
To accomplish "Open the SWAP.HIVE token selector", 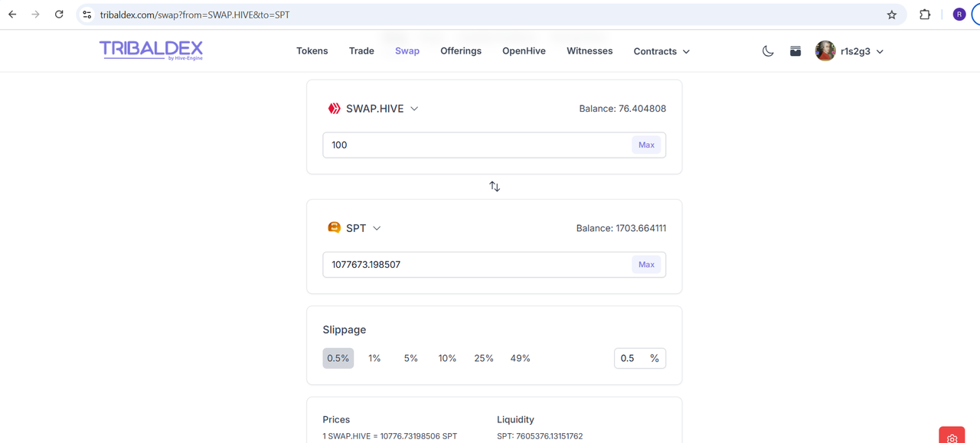I will [374, 109].
